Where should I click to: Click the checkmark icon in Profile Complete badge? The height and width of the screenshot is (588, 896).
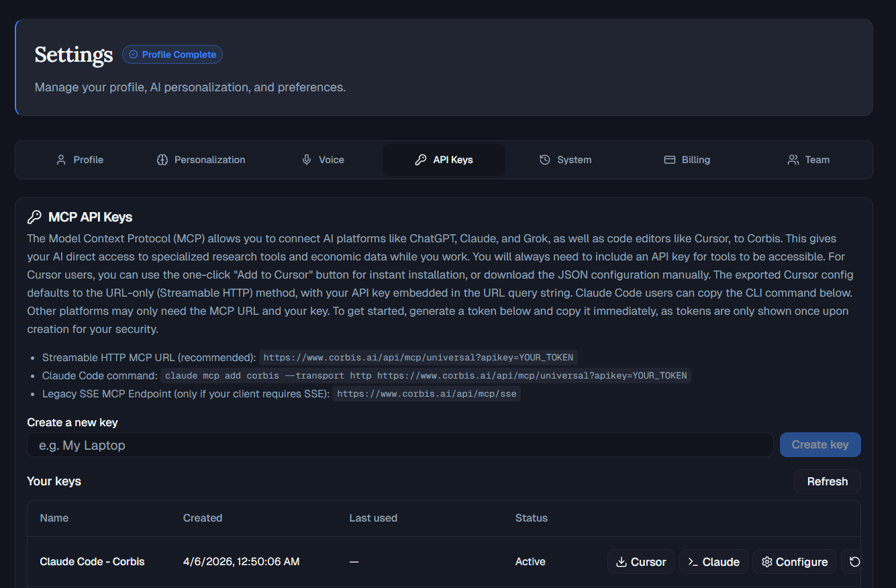pos(133,54)
